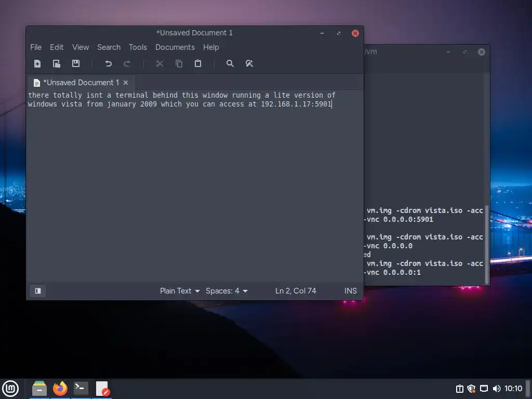This screenshot has height=399, width=532.
Task: Open the View menu
Action: point(81,47)
